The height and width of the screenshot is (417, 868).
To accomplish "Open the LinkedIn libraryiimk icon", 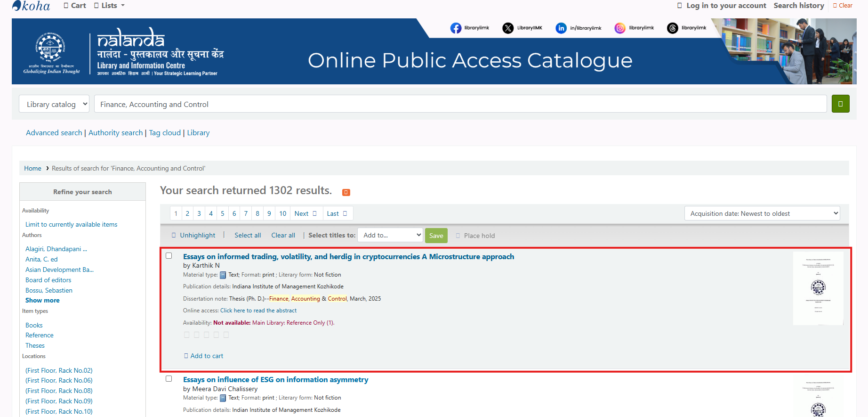I will coord(561,28).
